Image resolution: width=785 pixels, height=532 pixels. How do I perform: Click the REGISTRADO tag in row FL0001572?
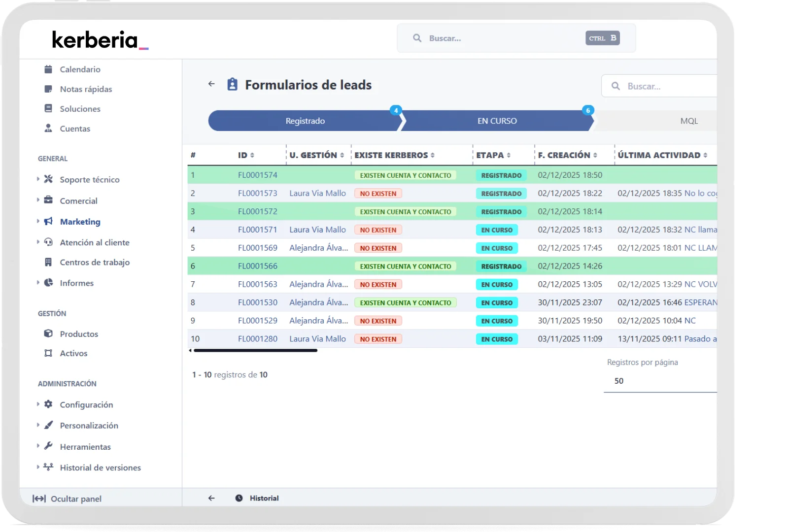[501, 211]
